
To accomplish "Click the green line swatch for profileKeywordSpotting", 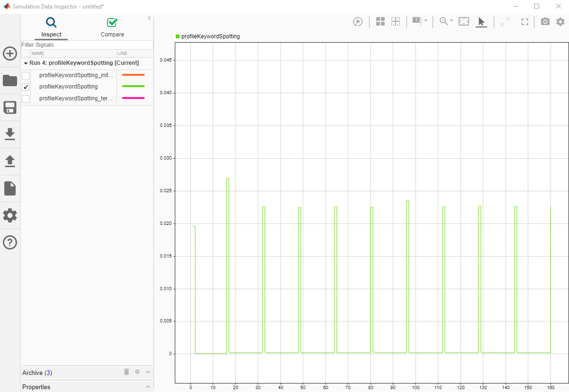I will 133,87.
